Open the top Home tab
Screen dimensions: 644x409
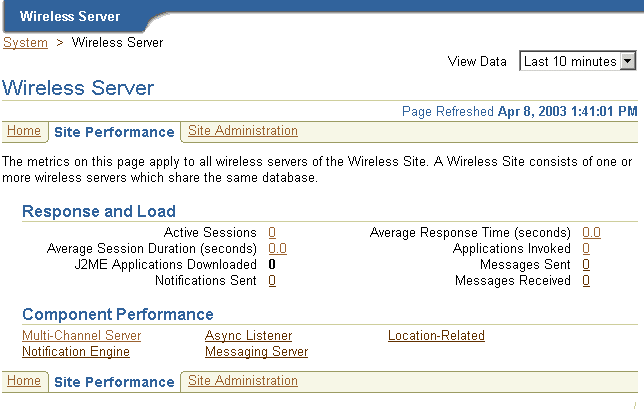click(24, 131)
